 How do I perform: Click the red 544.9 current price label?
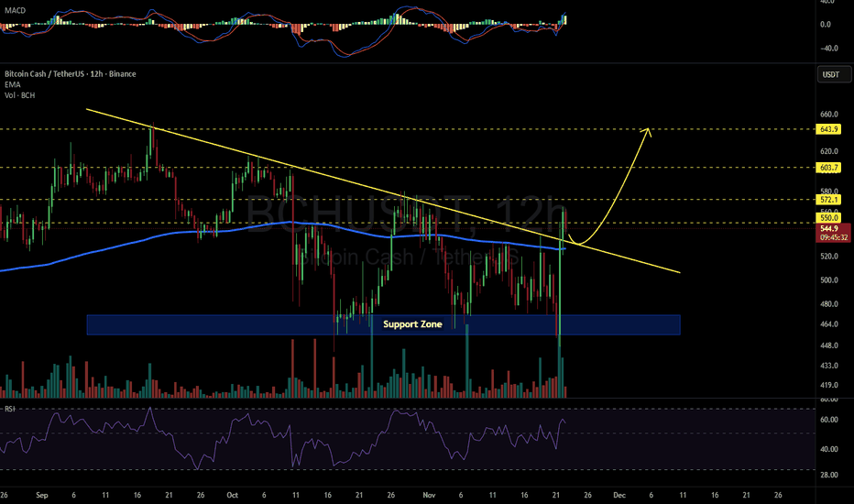[x=828, y=227]
